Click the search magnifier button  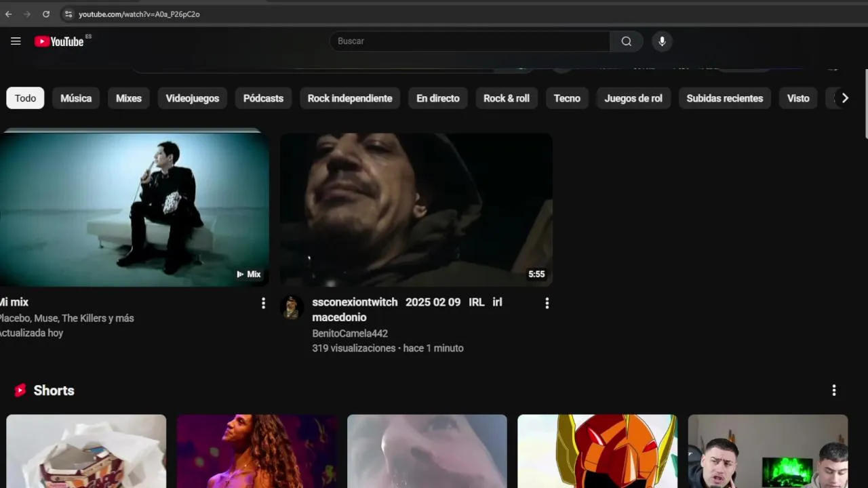tap(627, 41)
